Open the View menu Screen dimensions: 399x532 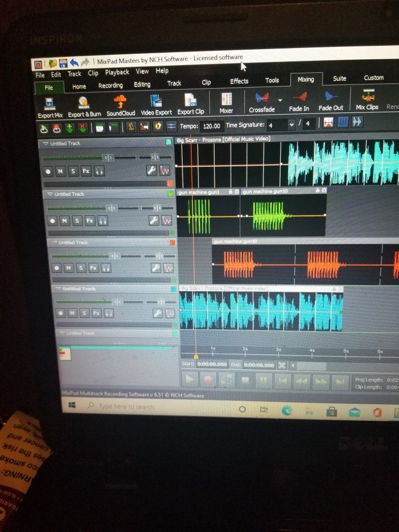142,71
